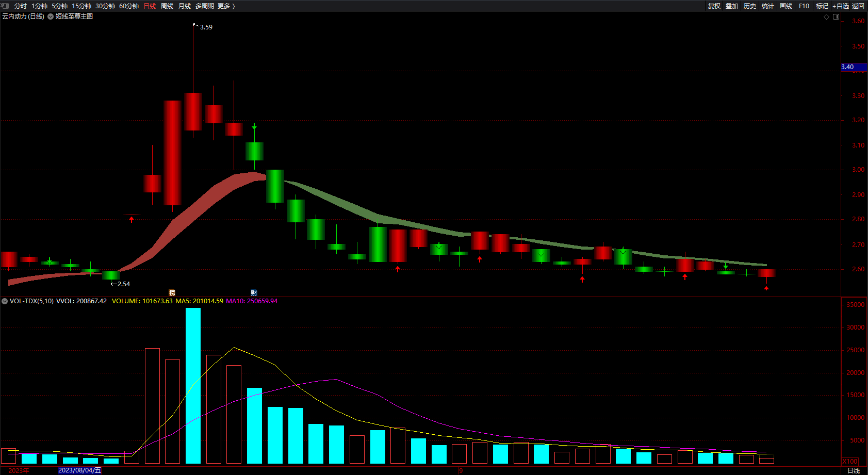
Task: Open F10 company info
Action: coord(804,6)
